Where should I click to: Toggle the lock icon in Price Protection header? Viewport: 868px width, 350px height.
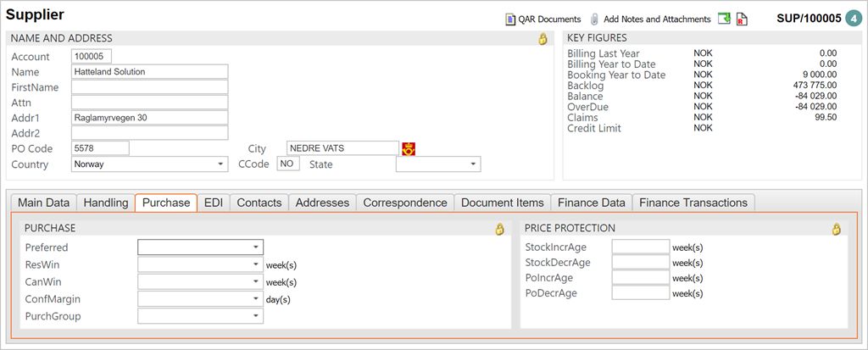click(837, 229)
